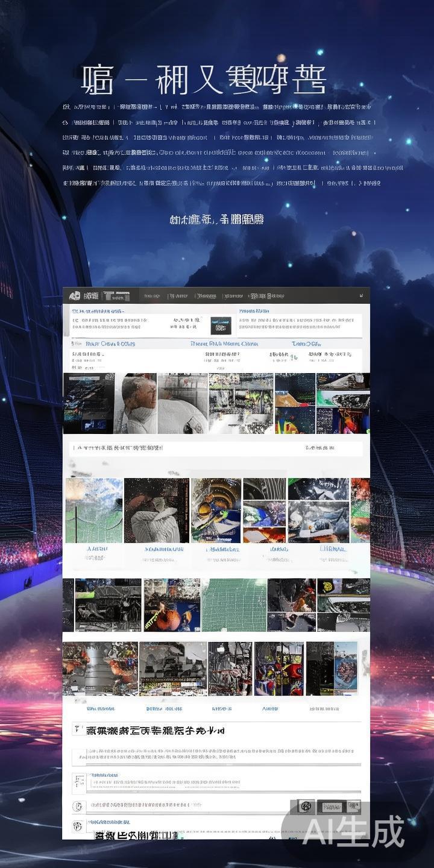Open the last navigation item in dark header
Image resolution: width=434 pixels, height=868 pixels.
pyautogui.click(x=266, y=296)
